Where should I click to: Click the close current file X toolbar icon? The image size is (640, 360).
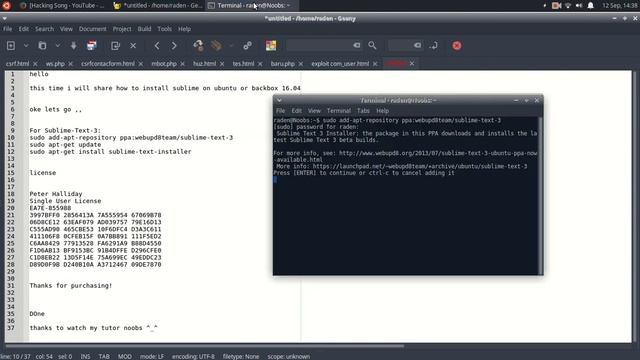coord(133,46)
